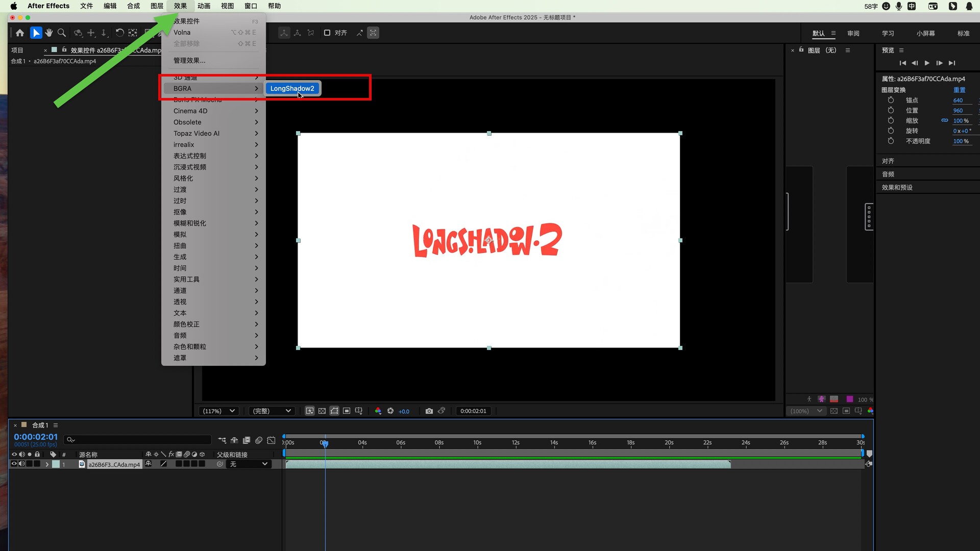Image resolution: width=980 pixels, height=551 pixels.
Task: Expand layer 1 properties twirl arrow
Action: [x=47, y=464]
